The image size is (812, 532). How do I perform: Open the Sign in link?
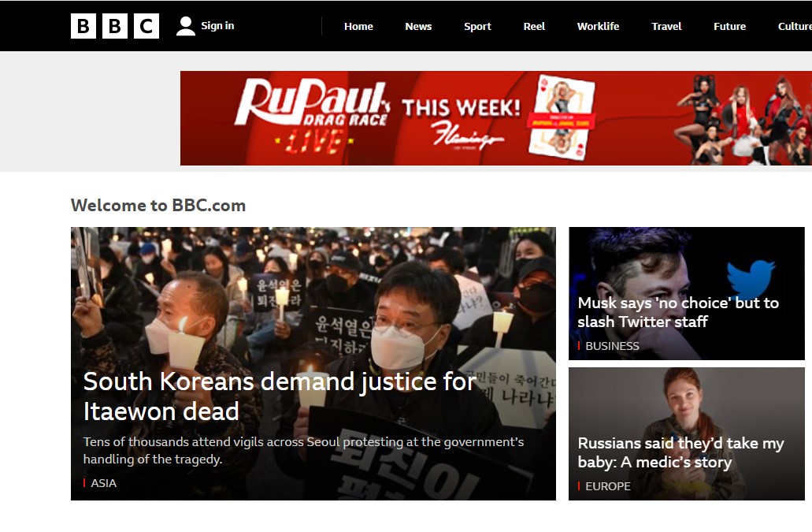pos(217,25)
